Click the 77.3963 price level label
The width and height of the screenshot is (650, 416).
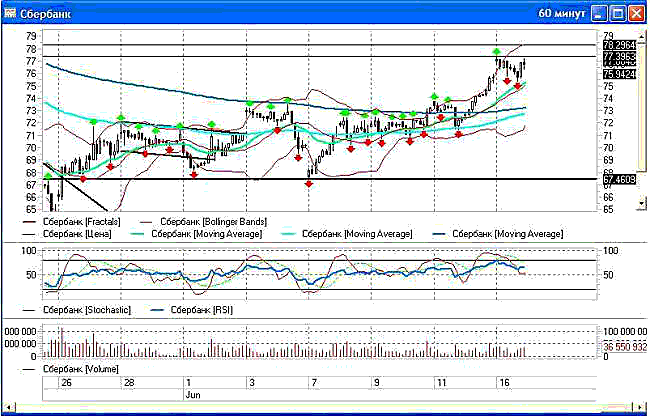tap(619, 56)
